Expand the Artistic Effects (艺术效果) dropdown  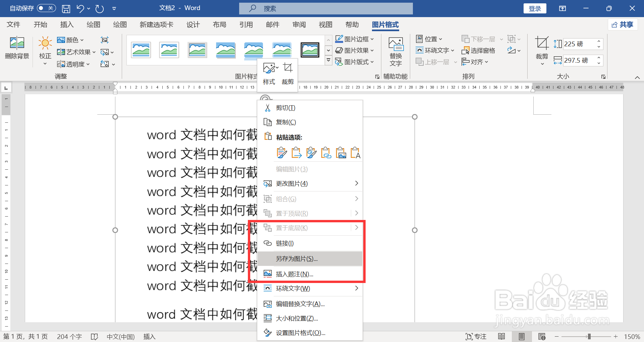click(76, 52)
